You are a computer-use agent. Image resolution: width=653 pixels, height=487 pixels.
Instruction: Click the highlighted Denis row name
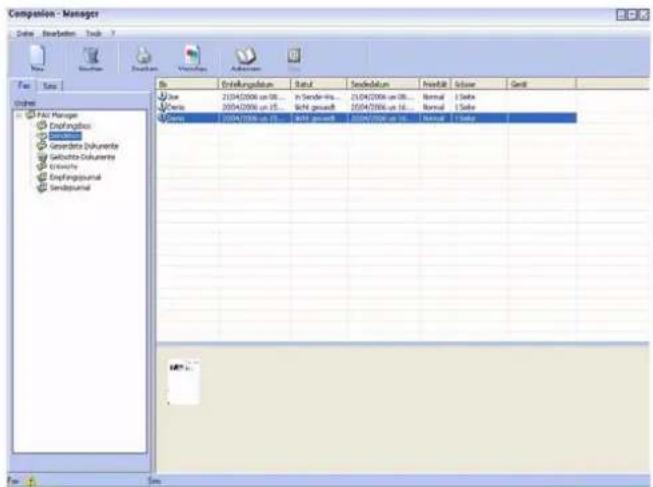click(177, 118)
